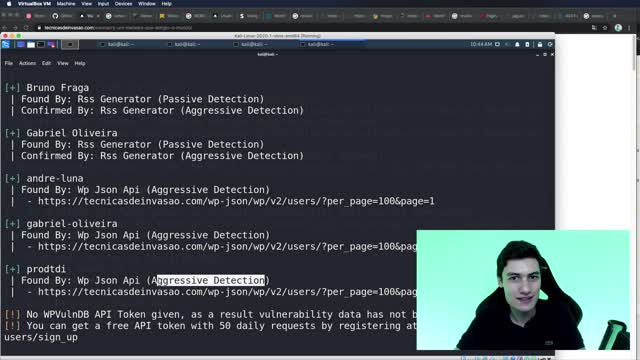
Task: Open the file manager icon in Kali panel
Action: 31,44
